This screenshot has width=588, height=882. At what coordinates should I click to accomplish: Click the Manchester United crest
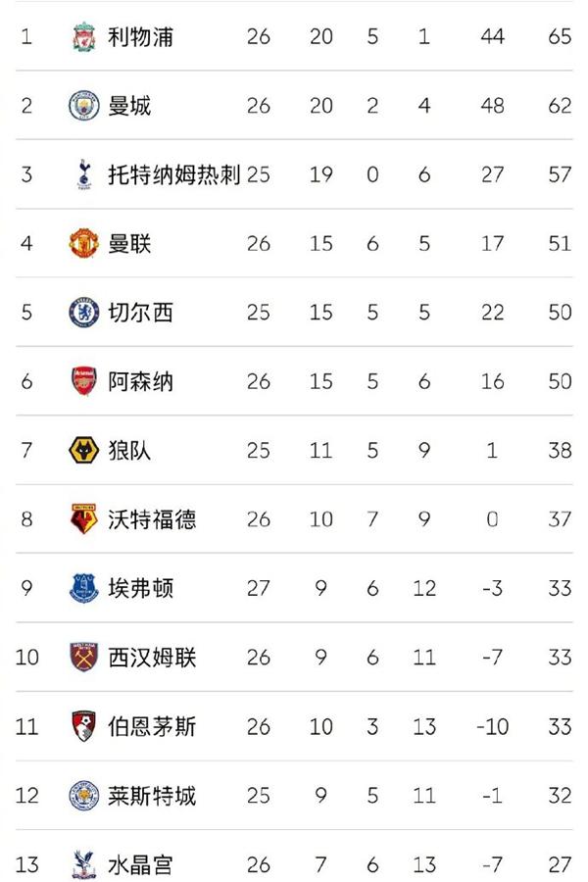[84, 244]
